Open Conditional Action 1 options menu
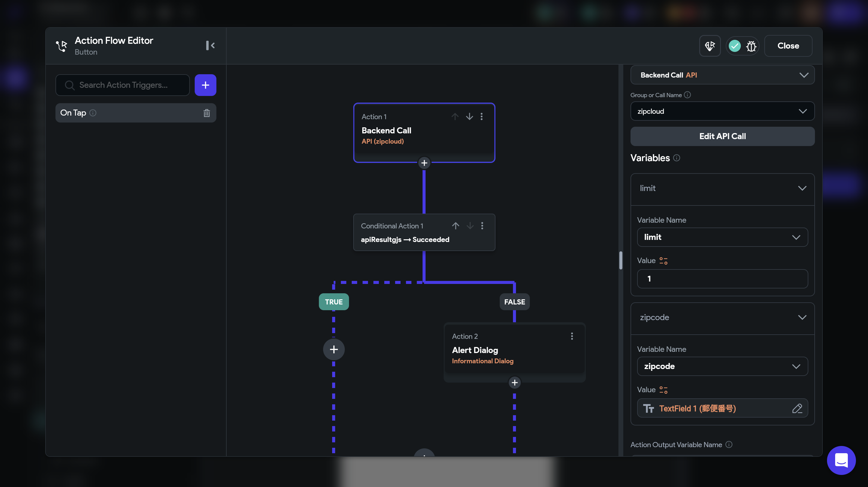 pyautogui.click(x=482, y=226)
